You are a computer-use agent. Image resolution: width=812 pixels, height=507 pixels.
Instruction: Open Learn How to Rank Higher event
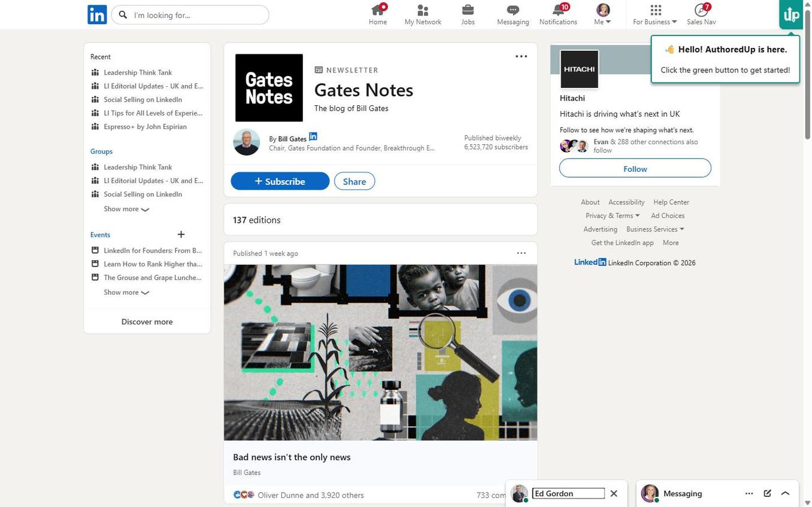pos(153,264)
